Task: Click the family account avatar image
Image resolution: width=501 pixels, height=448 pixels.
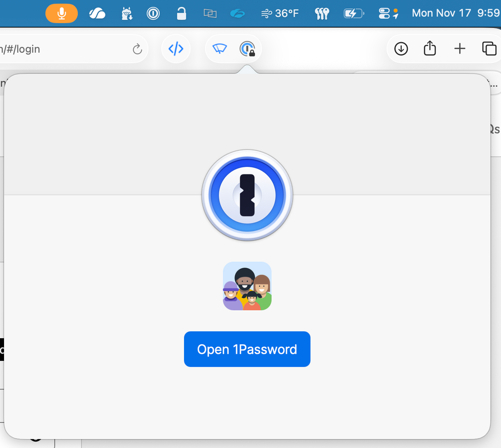Action: click(247, 286)
